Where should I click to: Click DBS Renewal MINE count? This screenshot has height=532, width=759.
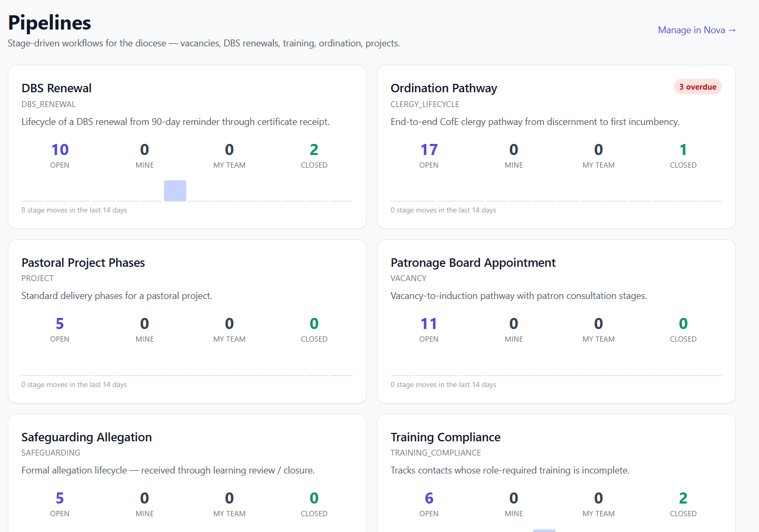pyautogui.click(x=145, y=150)
